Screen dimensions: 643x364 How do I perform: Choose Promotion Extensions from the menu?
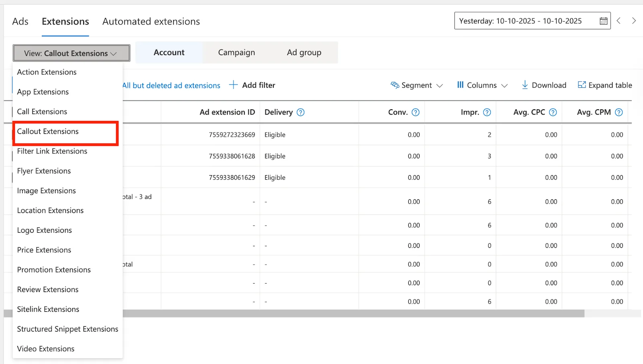pyautogui.click(x=68, y=270)
